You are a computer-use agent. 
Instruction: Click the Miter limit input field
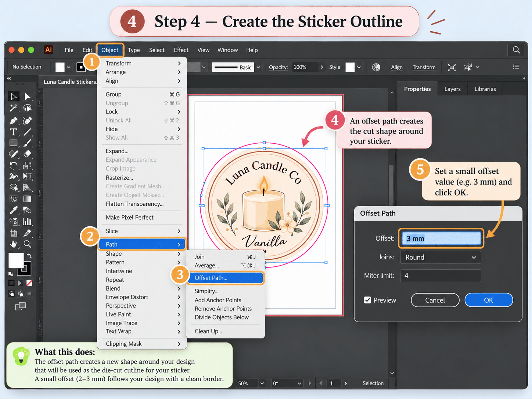[441, 276]
